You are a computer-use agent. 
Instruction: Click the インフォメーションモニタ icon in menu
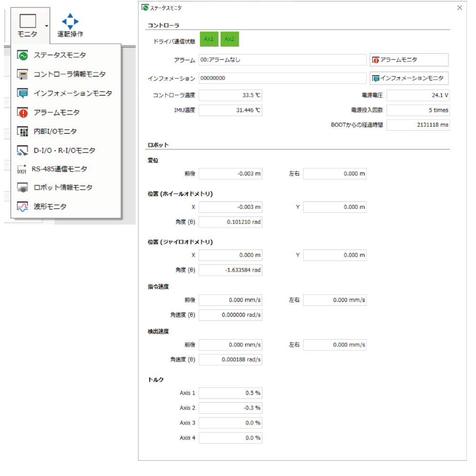22,93
